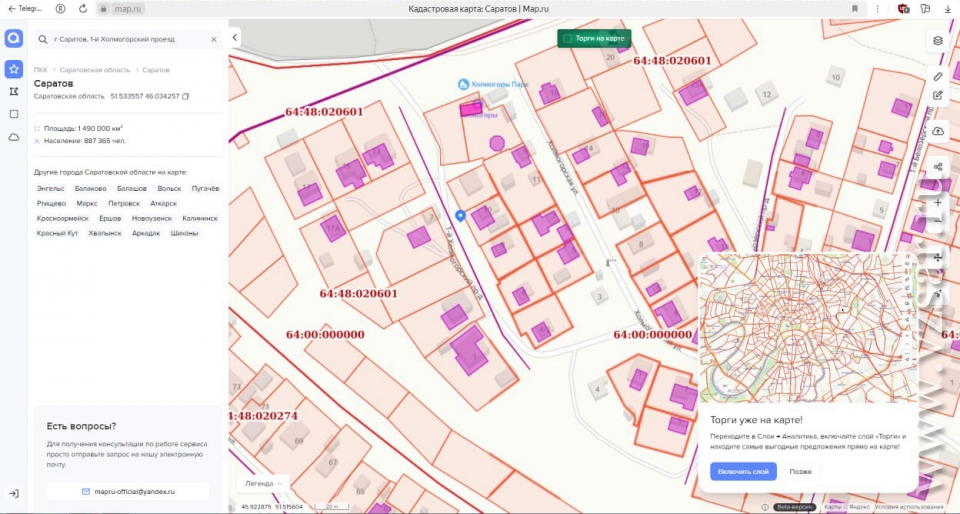The image size is (960, 514).
Task: Click the edit/draw note tool icon
Action: click(x=937, y=96)
